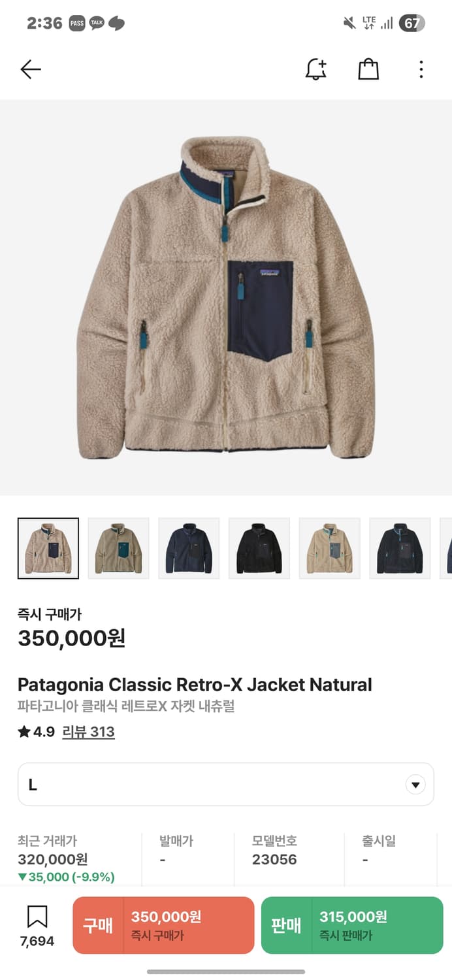The height and width of the screenshot is (980, 452).
Task: Expand the size L dropdown arrow
Action: [x=415, y=785]
